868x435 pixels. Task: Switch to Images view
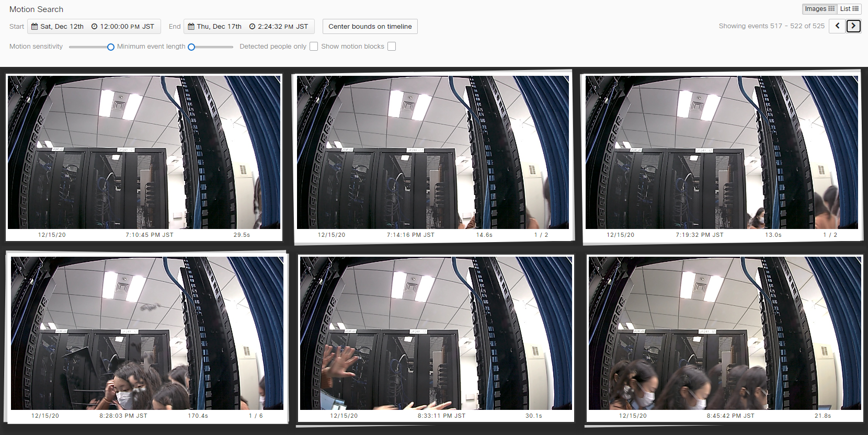819,9
